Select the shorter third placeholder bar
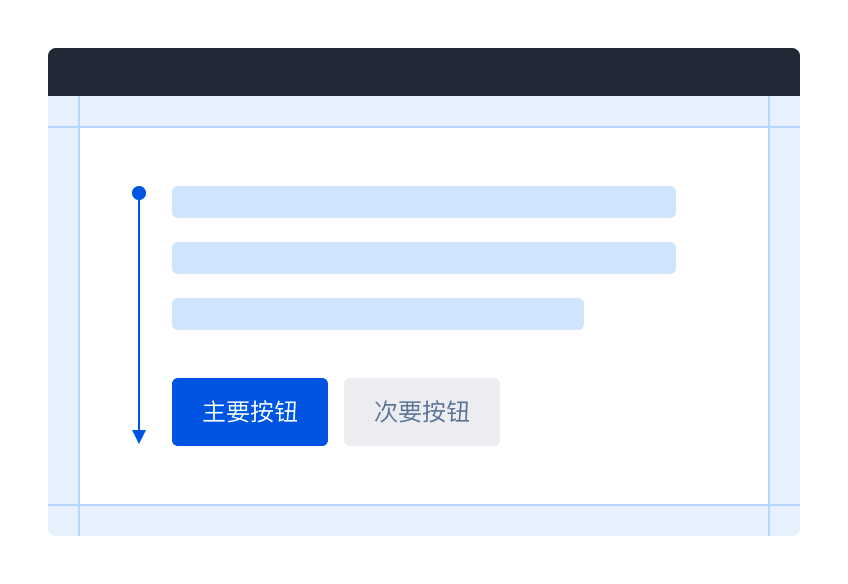The image size is (848, 584). click(378, 314)
